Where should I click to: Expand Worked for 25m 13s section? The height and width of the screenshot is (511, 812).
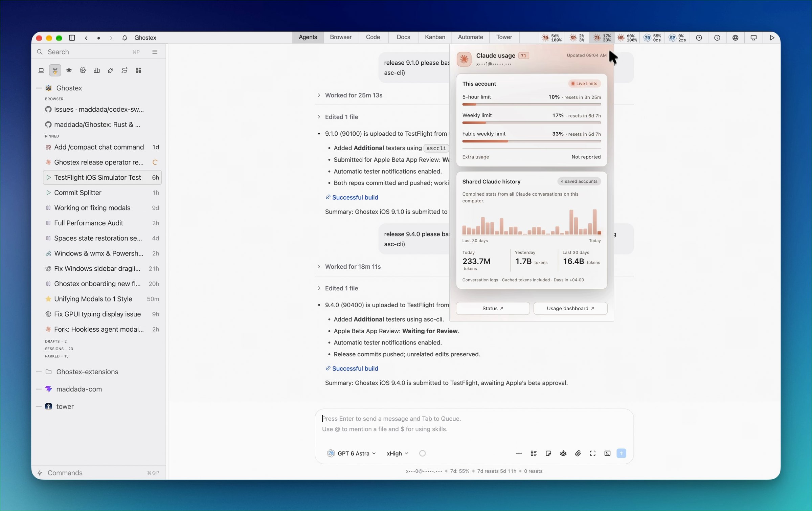tap(350, 95)
